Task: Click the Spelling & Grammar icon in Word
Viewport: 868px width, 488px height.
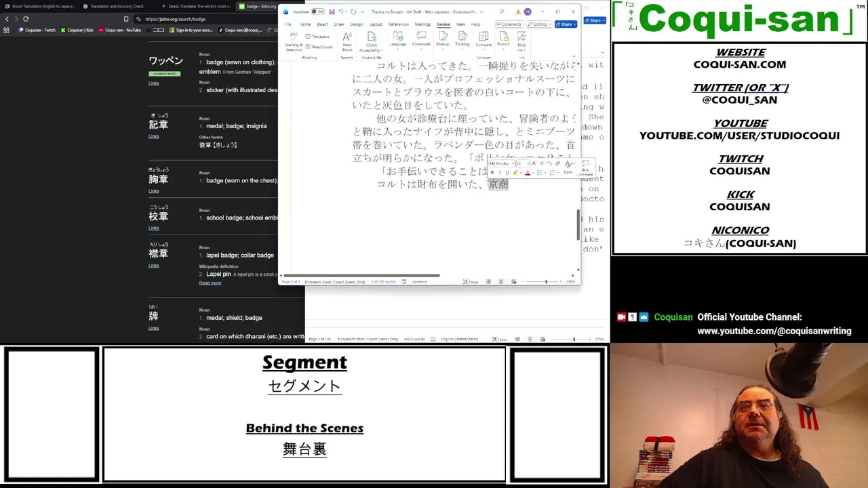Action: (294, 42)
